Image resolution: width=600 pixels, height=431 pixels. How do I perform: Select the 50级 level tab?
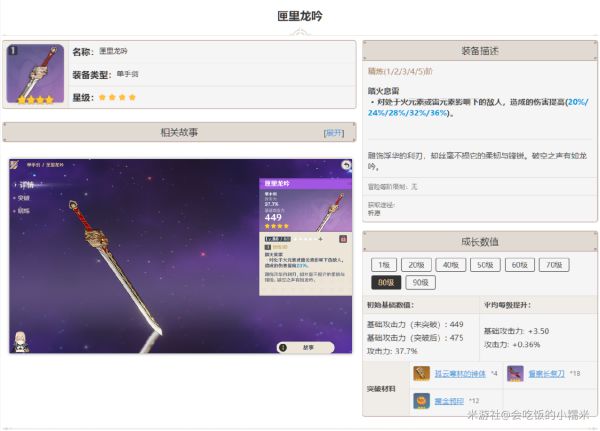(x=485, y=265)
